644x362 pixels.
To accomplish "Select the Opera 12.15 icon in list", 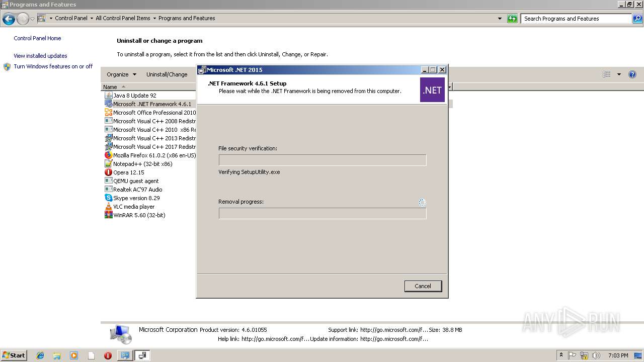I will point(108,172).
